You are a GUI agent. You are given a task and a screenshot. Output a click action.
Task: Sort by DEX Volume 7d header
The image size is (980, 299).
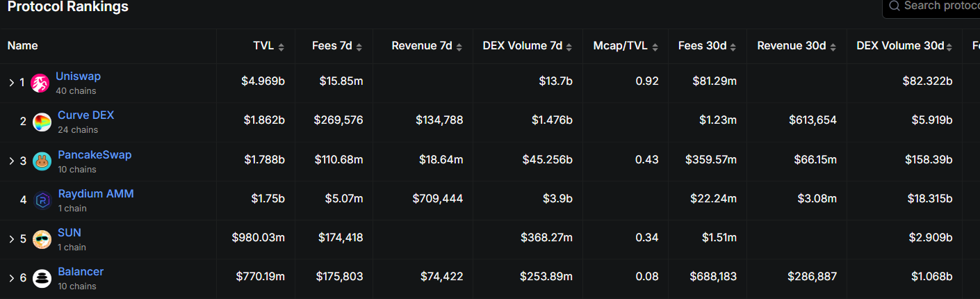[528, 46]
